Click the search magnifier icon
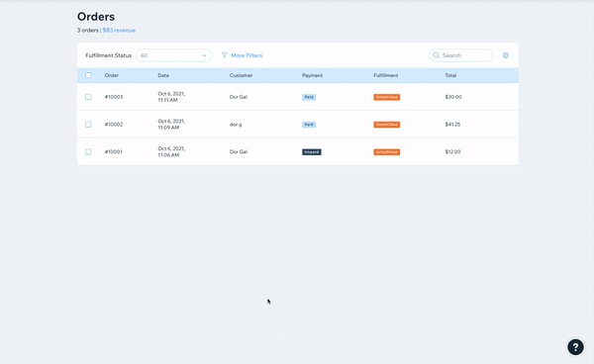594x364 pixels. tap(436, 55)
